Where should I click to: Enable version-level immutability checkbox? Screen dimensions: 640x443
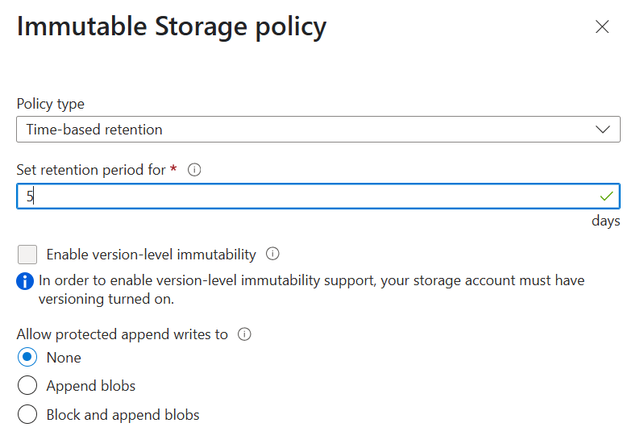point(27,254)
